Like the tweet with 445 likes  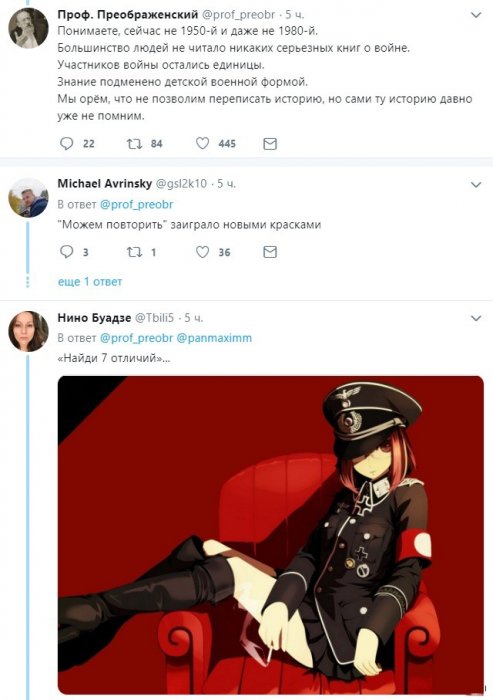pos(202,143)
